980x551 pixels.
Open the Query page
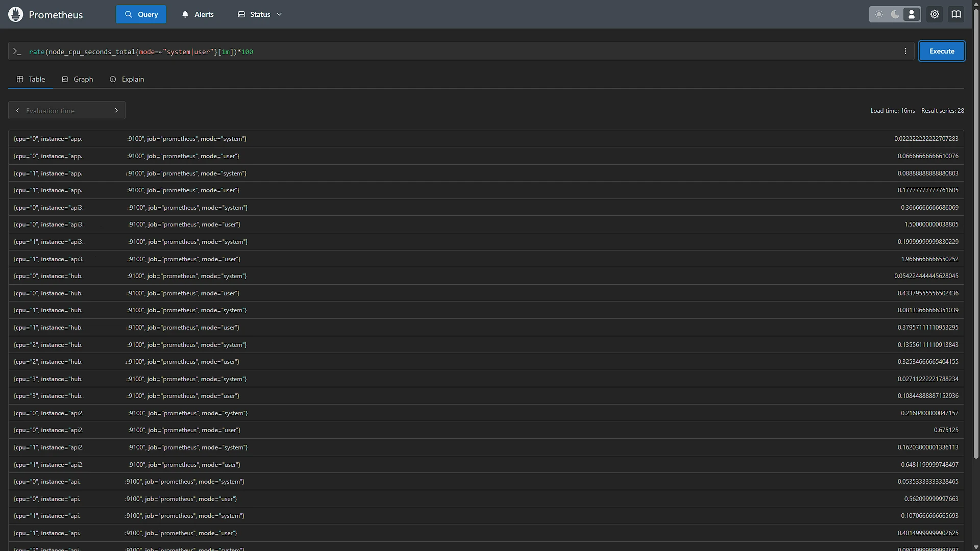pos(141,14)
